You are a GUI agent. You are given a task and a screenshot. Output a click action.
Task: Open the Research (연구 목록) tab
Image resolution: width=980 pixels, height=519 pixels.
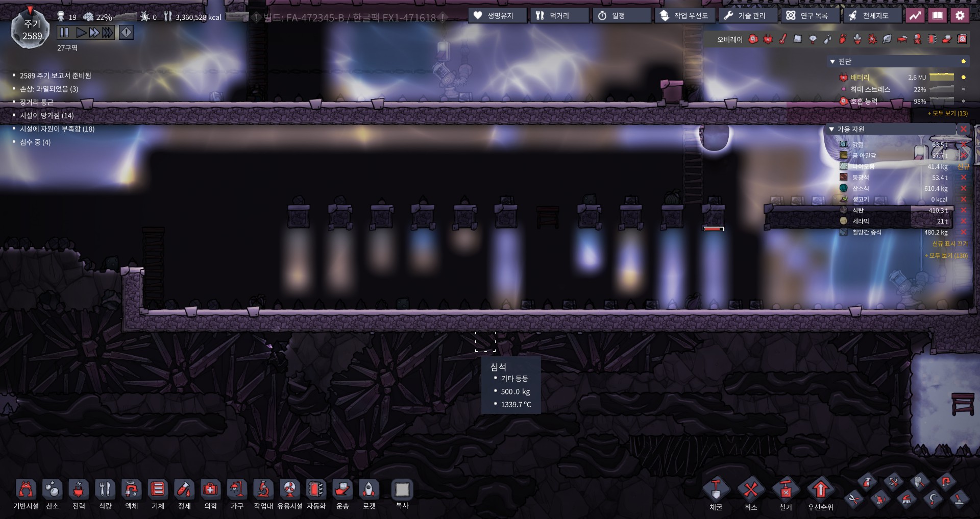810,16
